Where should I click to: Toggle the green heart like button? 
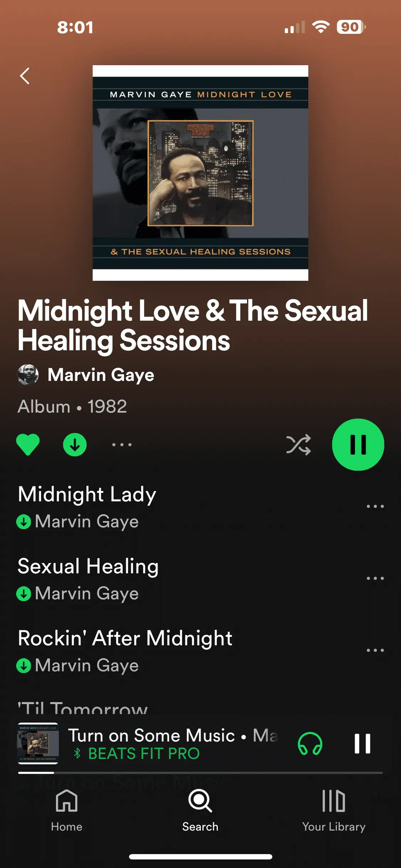pyautogui.click(x=28, y=445)
